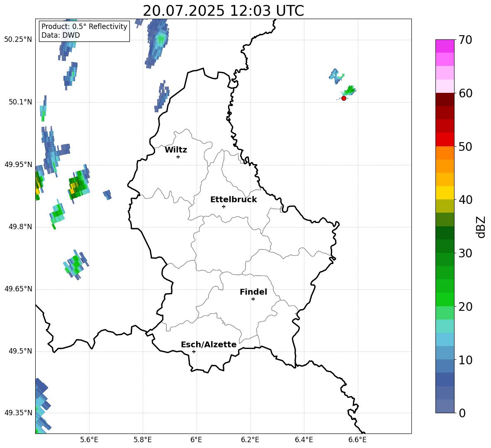Click the latitude label 50.1°N
The width and height of the screenshot is (491, 448).
click(x=20, y=102)
